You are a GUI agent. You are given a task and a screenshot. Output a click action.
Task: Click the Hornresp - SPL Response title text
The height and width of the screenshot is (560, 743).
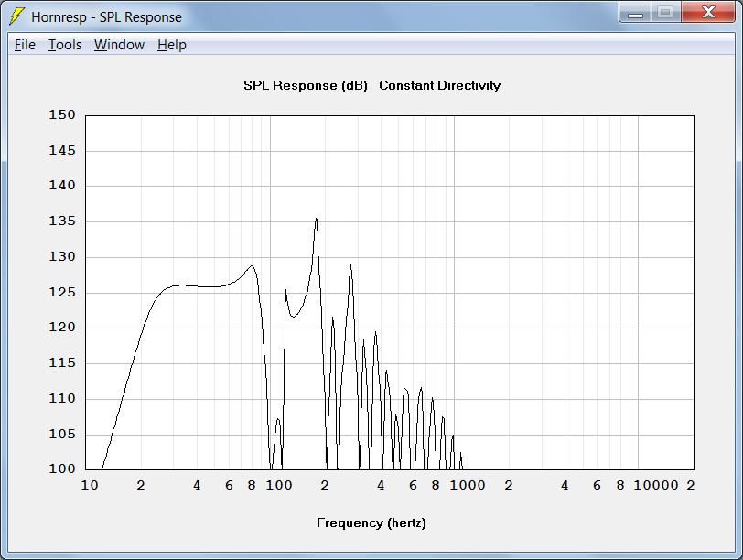coord(107,17)
